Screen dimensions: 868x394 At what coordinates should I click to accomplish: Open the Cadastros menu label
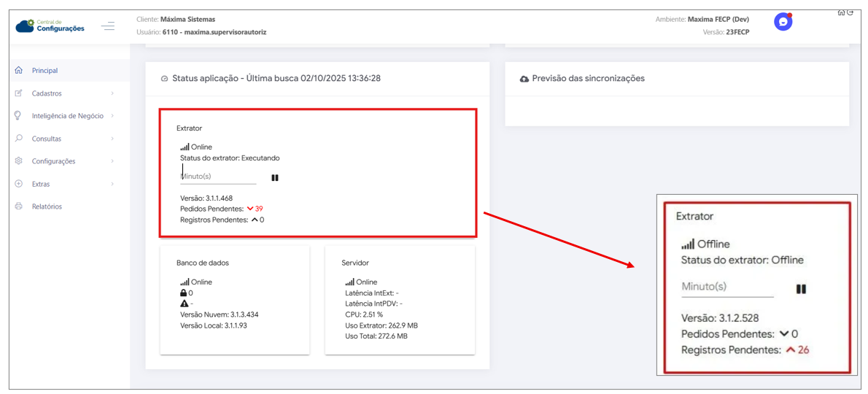tap(47, 93)
